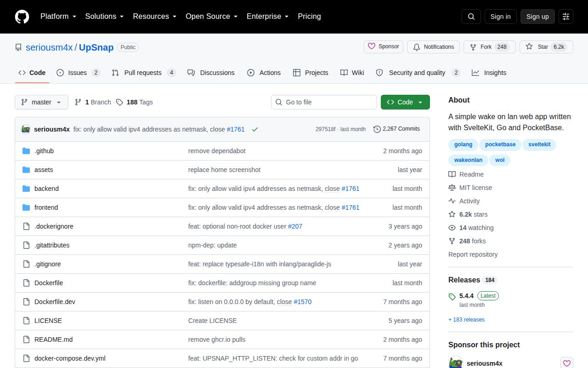588x368 pixels.
Task: Click the wakeonlan topic tag
Action: click(468, 160)
